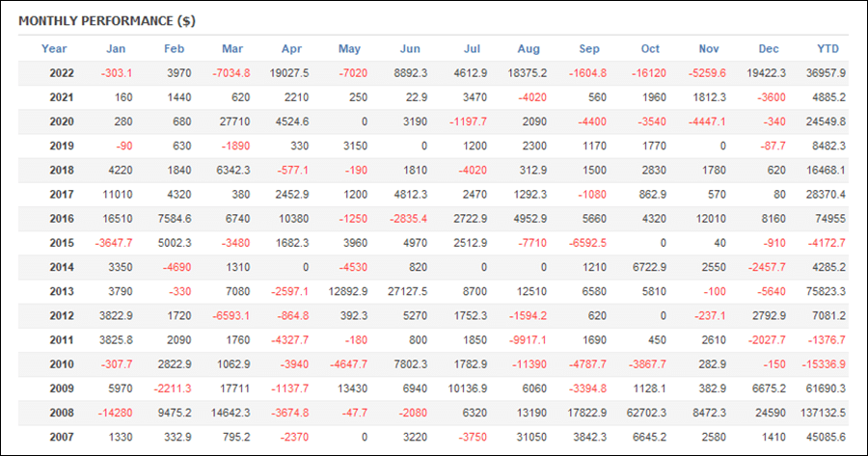Screen dimensions: 868x456
Task: Select the Dec column header
Action: pos(769,49)
